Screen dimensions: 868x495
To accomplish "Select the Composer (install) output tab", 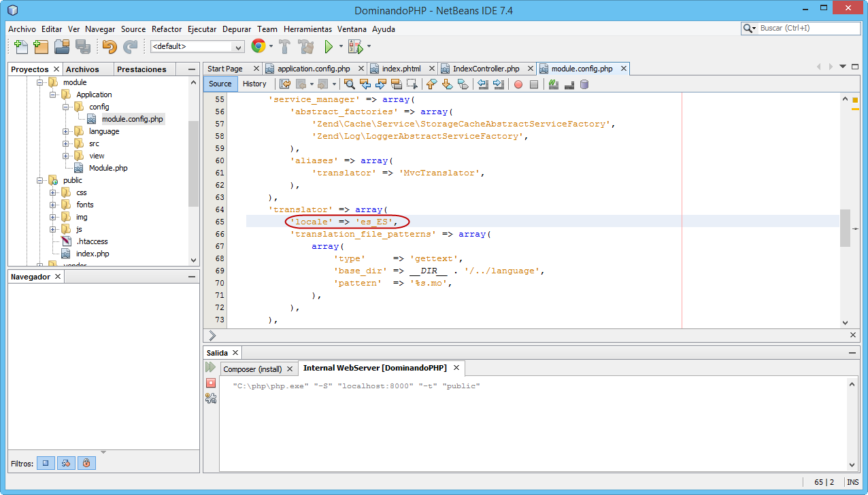I will (x=256, y=368).
